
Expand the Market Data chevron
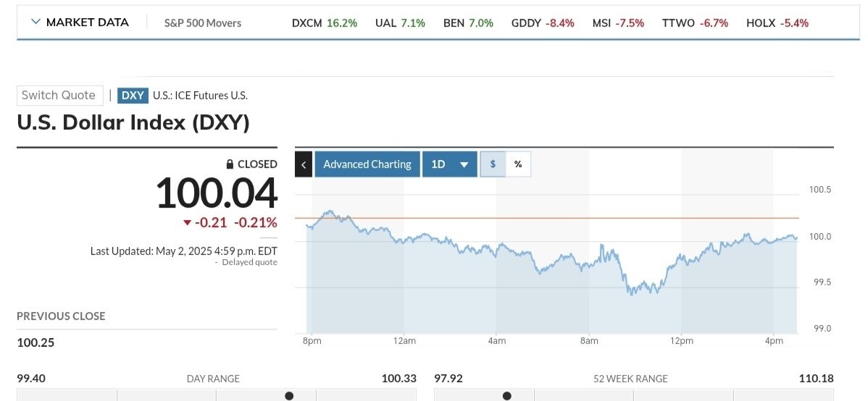pos(36,22)
